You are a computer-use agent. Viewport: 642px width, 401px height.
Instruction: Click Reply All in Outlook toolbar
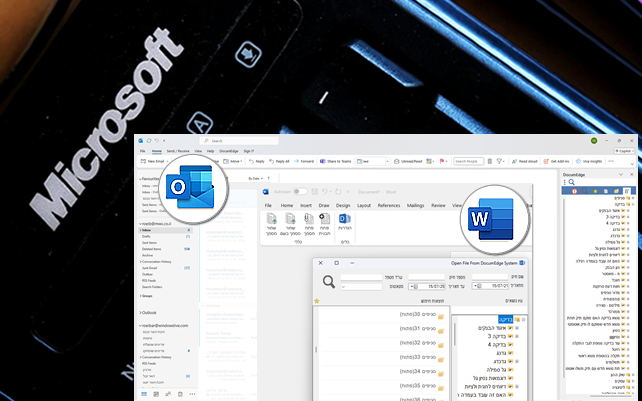click(x=279, y=160)
